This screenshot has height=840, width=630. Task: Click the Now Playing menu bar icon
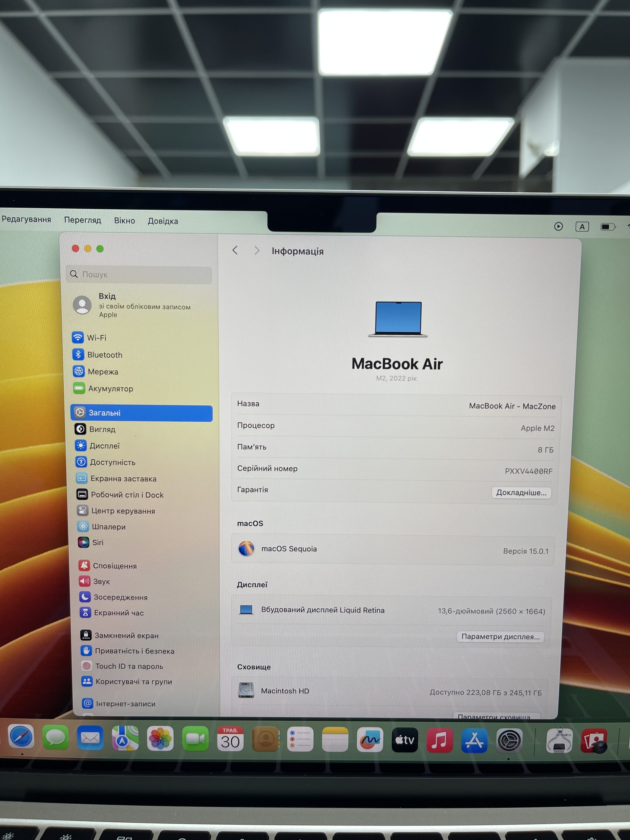pyautogui.click(x=558, y=226)
